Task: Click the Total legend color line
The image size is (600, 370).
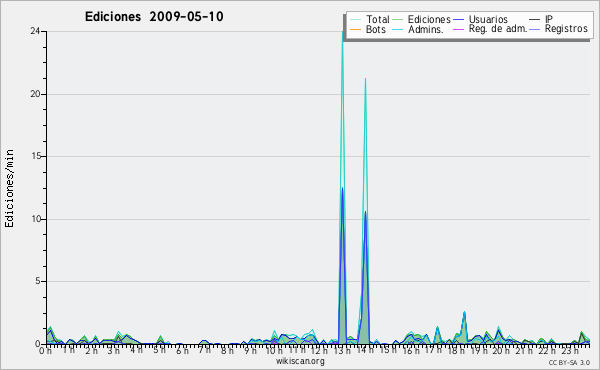Action: pos(355,20)
